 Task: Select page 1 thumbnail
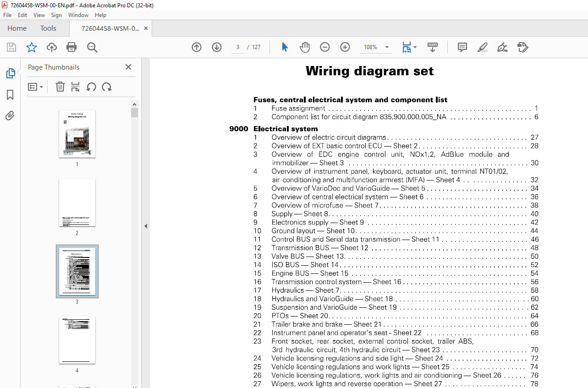(x=77, y=134)
